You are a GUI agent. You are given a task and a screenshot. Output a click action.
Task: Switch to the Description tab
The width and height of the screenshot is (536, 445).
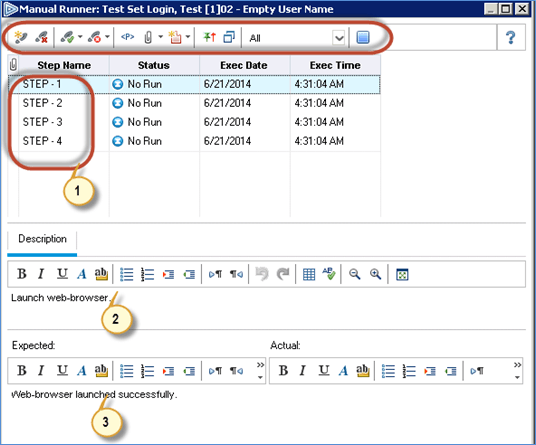point(42,239)
